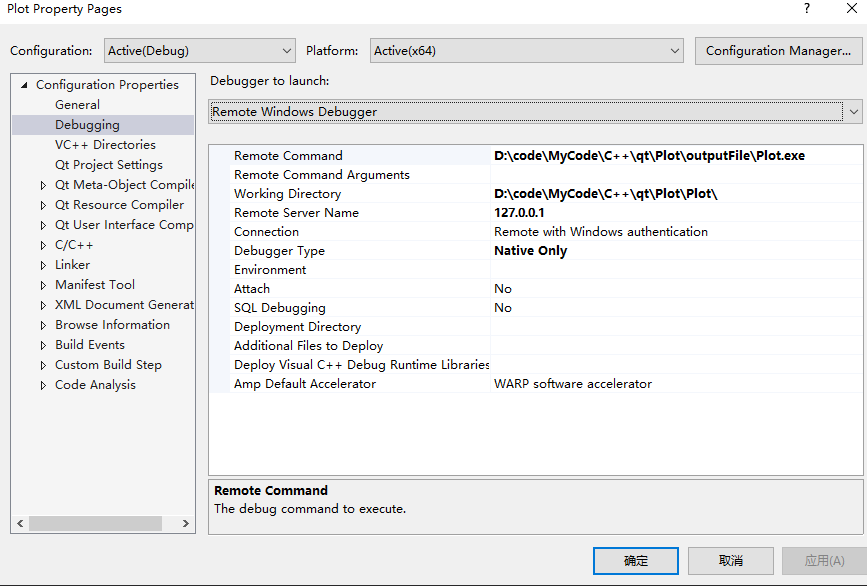Click the Additional Files to Deploy field

676,346
